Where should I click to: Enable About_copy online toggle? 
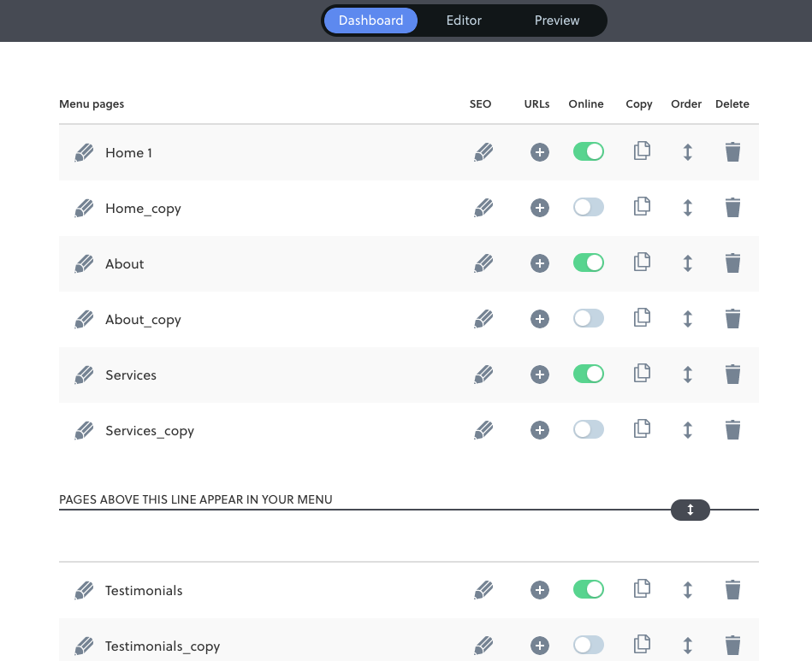(x=589, y=318)
